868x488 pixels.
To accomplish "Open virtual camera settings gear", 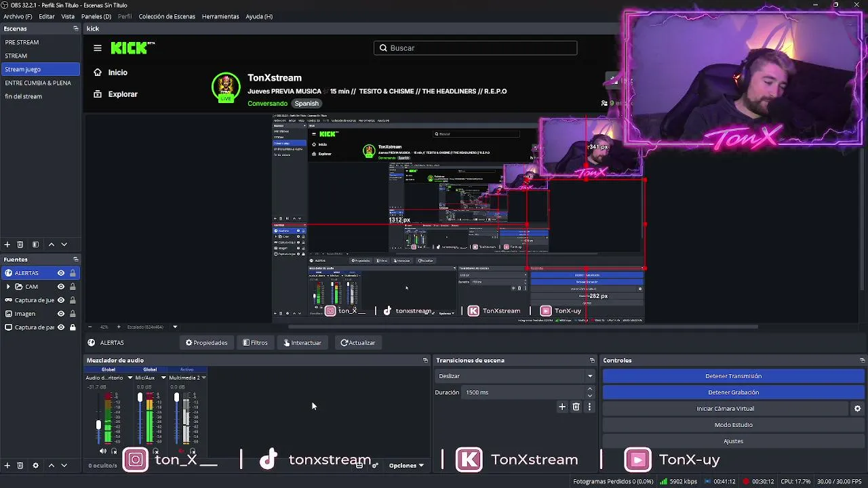I will click(857, 409).
